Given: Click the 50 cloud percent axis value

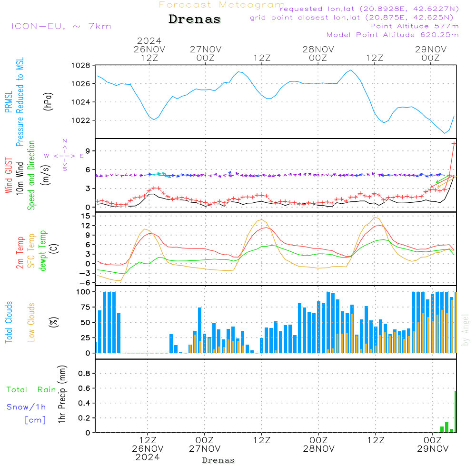Looking at the screenshot, I should coord(86,322).
